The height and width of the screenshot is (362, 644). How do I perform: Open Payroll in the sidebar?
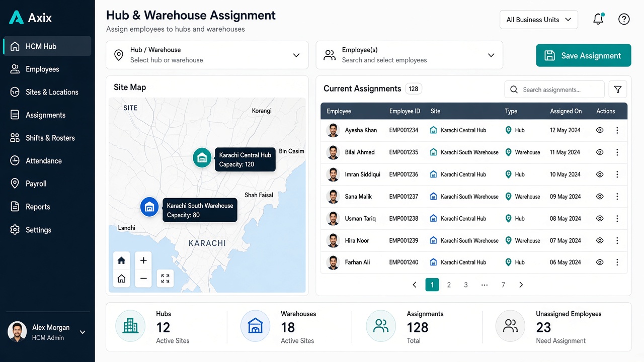[x=47, y=184]
